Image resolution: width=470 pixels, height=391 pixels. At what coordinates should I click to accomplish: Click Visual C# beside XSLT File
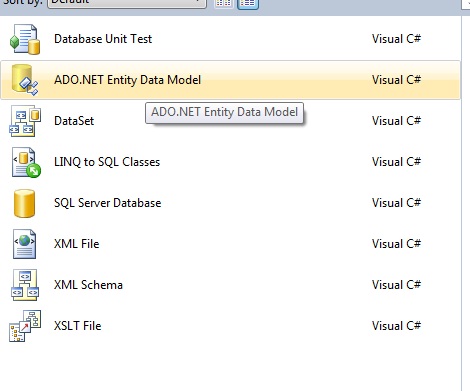[x=396, y=326]
